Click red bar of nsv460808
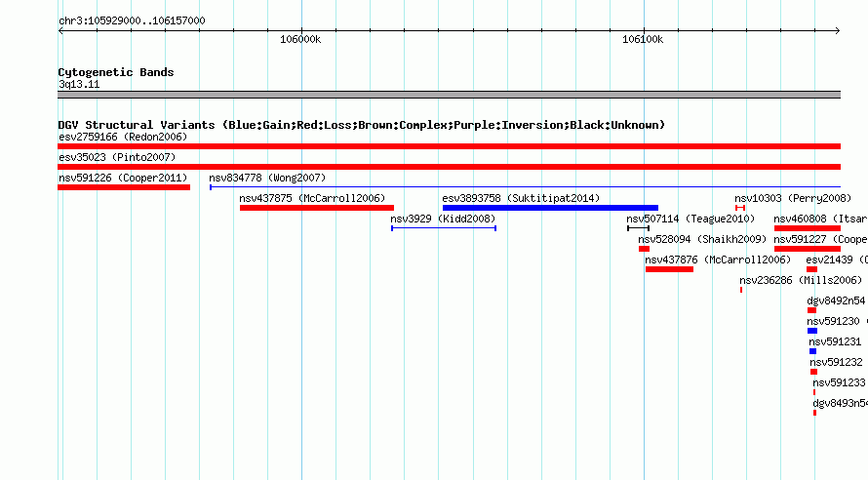Image resolution: width=868 pixels, height=480 pixels. 808,228
